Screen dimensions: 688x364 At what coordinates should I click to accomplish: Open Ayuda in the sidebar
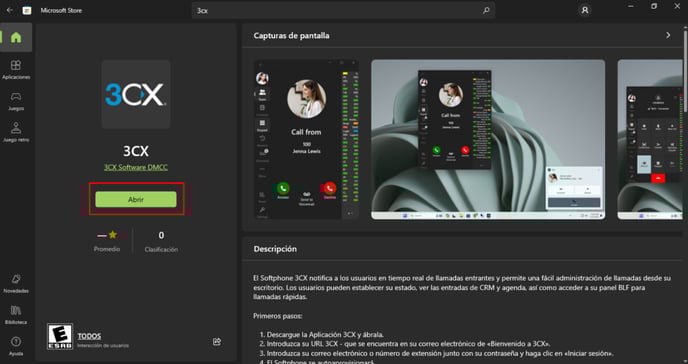16,346
